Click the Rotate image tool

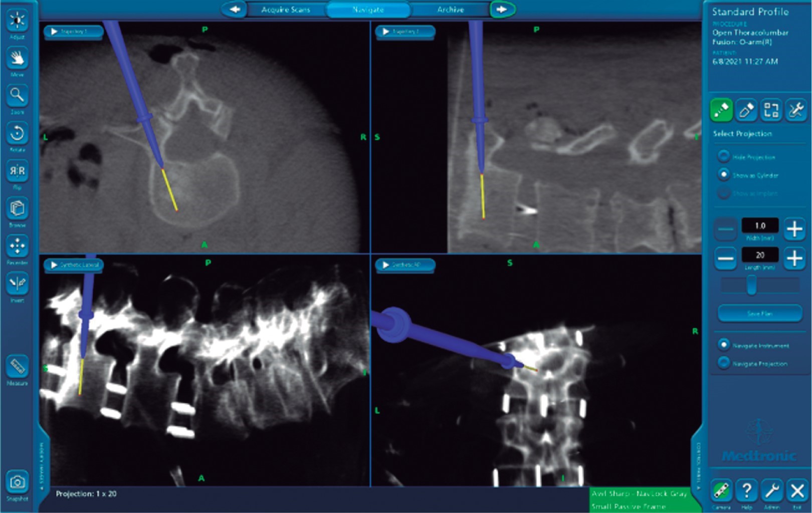tap(17, 133)
